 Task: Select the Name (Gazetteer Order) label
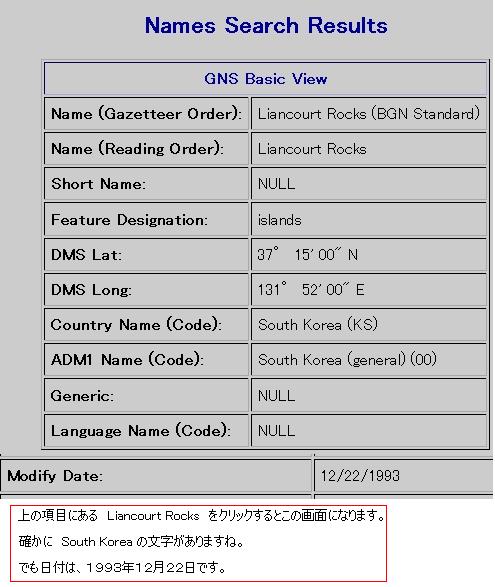pyautogui.click(x=146, y=113)
